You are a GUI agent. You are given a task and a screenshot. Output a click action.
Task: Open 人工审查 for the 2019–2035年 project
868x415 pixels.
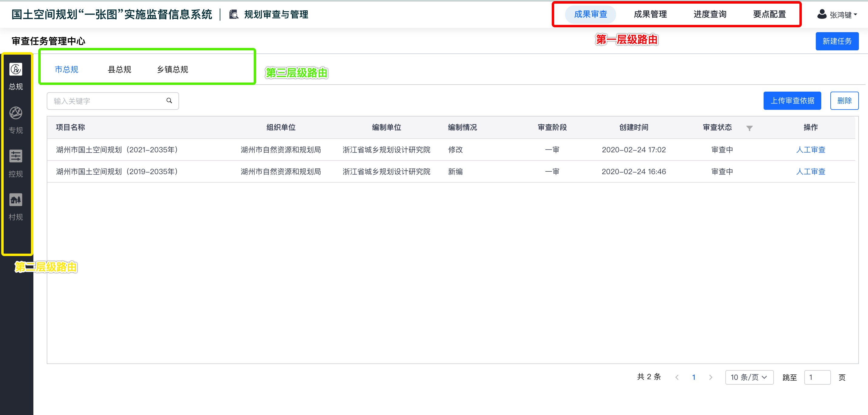point(810,171)
